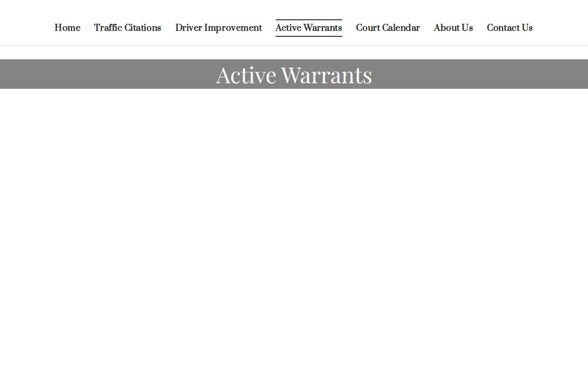Open Traffic Citations in the navigation
The width and height of the screenshot is (588, 368).
(128, 28)
